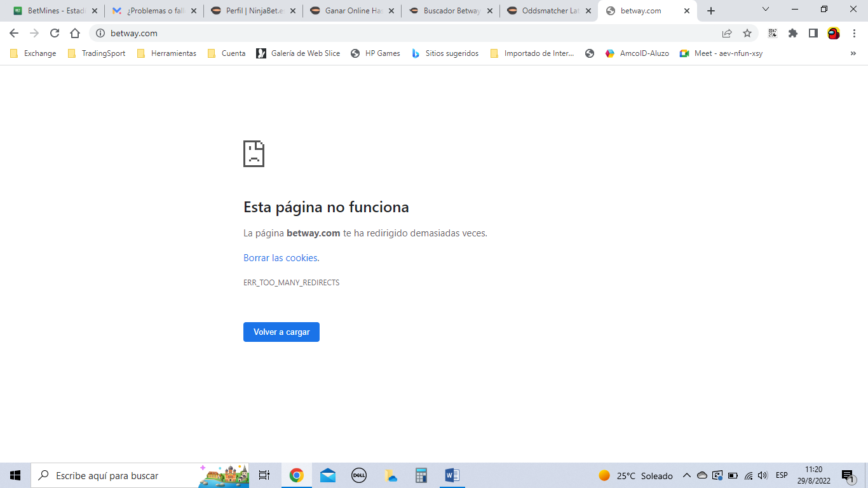Click the Escribe aquí para buscar box
The width and height of the screenshot is (868, 488).
140,475
